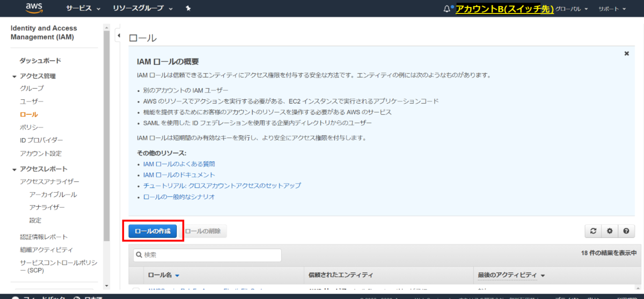This screenshot has width=644, height=299.
Task: Open アカウント設定 in the sidebar
Action: [x=41, y=154]
